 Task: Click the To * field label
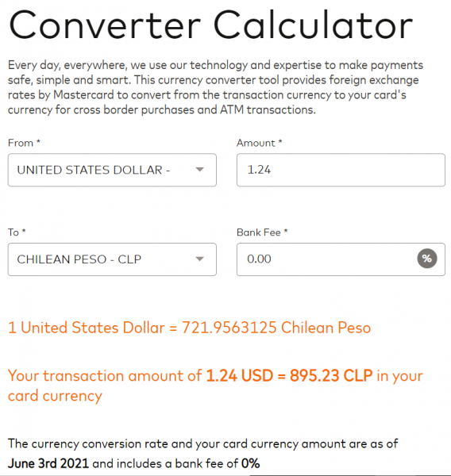(x=17, y=232)
